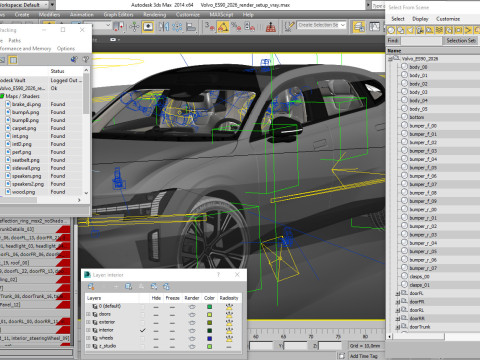Toggle Display Shapes filter in Select From Scene
Image resolution: width=480 pixels, height=360 pixels.
pos(401,30)
